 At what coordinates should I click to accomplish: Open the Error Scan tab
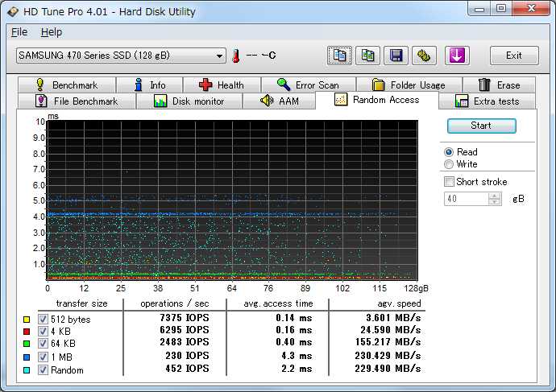point(309,85)
